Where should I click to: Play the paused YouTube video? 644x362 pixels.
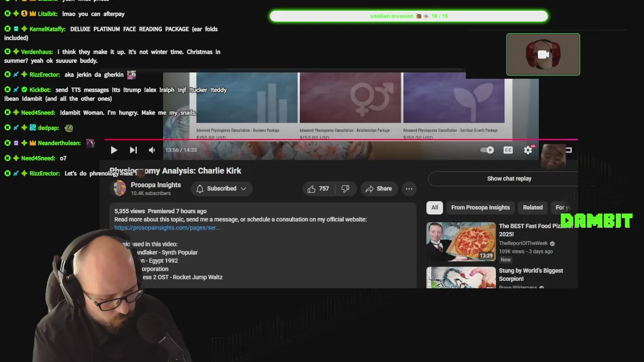point(114,150)
